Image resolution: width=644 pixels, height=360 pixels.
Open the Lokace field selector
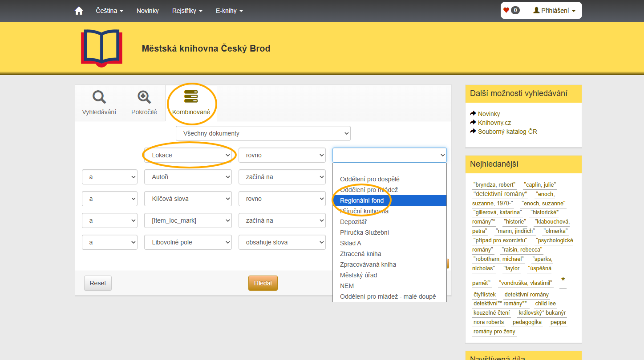click(x=188, y=155)
